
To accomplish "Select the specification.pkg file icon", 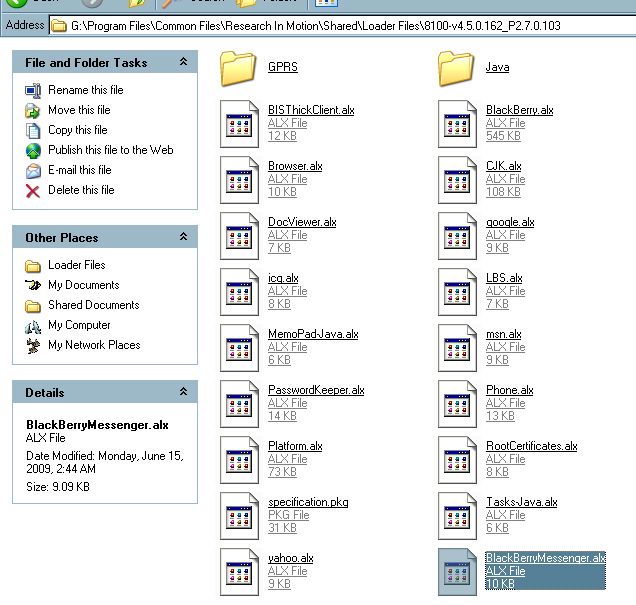I will click(239, 515).
